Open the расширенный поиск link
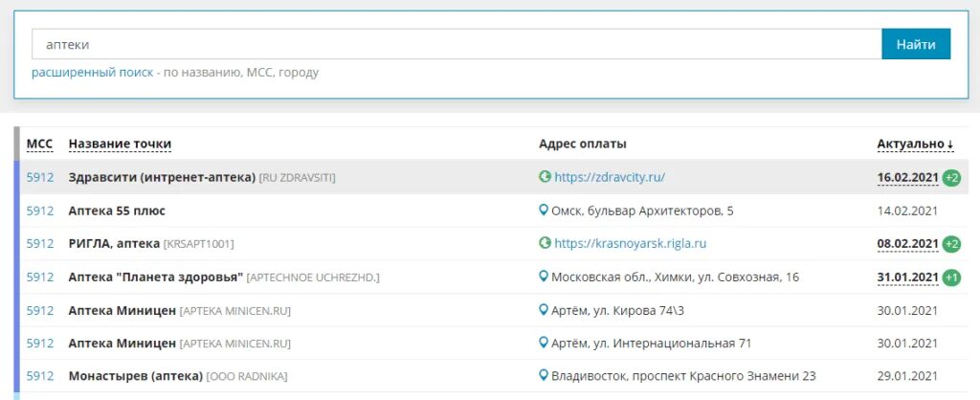 click(92, 73)
